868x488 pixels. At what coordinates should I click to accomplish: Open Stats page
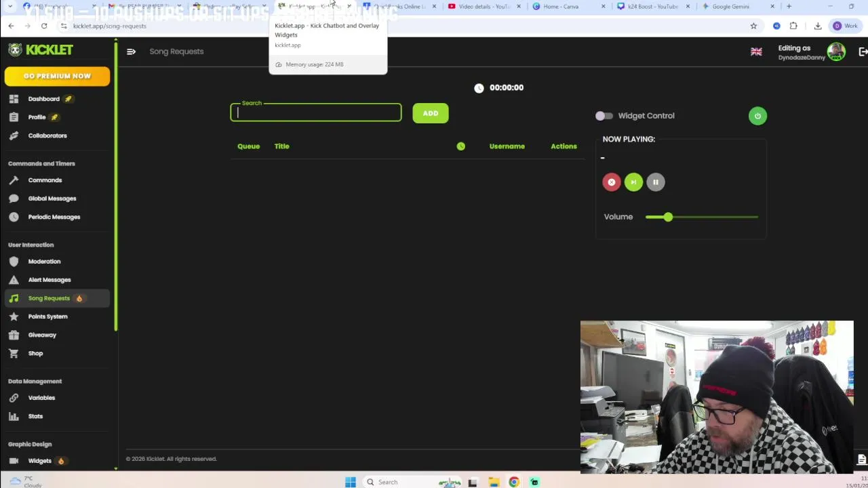(35, 416)
